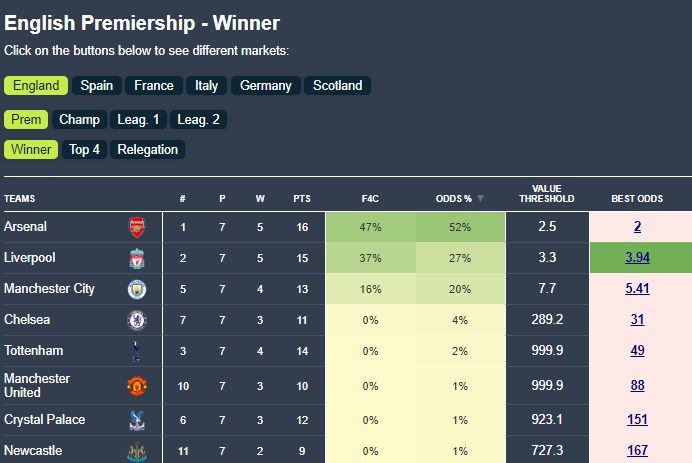Open Arsenal best odds 2 link
This screenshot has width=692, height=463.
click(x=638, y=227)
